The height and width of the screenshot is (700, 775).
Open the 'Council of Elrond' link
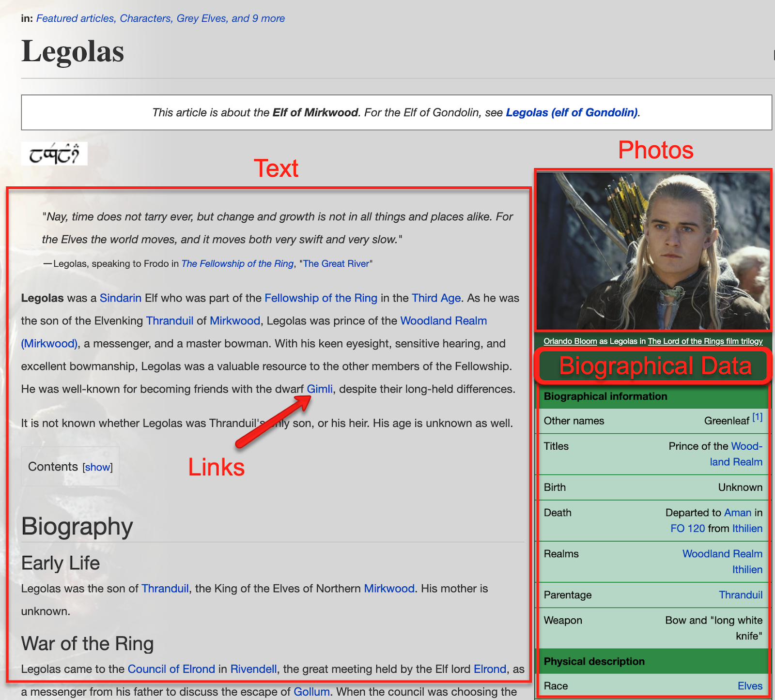click(x=171, y=669)
